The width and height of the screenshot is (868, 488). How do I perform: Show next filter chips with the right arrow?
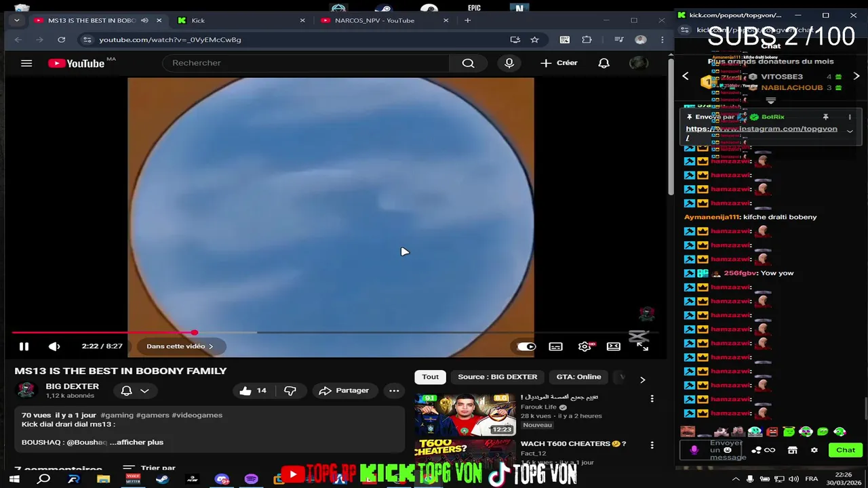642,380
